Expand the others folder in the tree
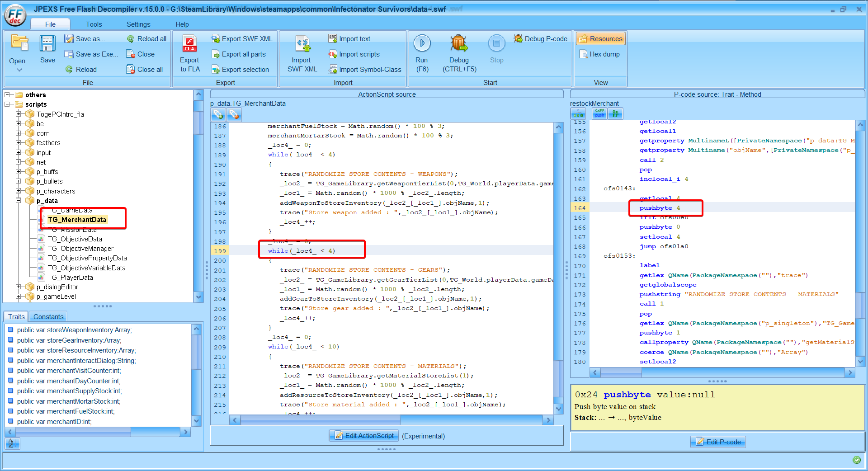The width and height of the screenshot is (868, 471). 7,95
